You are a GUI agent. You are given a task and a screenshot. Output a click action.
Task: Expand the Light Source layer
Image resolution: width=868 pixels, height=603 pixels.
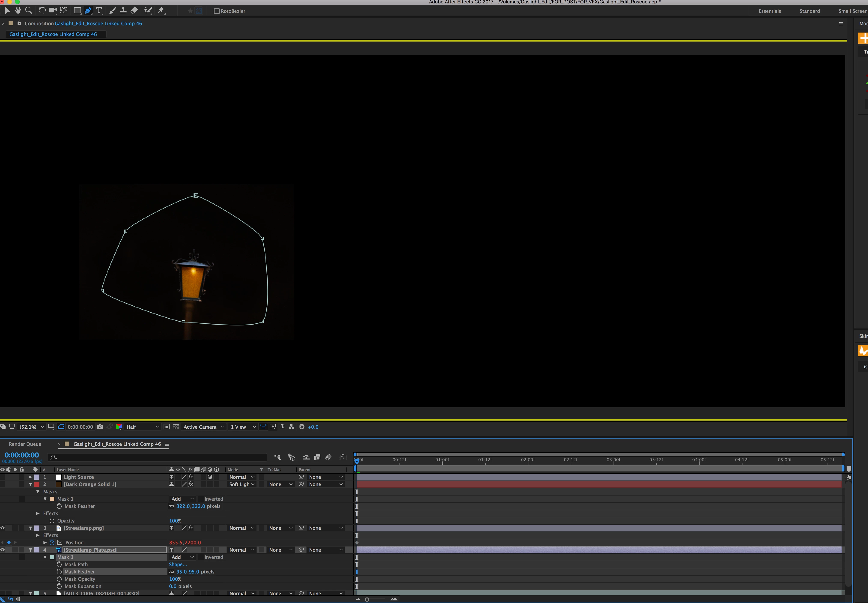[31, 477]
